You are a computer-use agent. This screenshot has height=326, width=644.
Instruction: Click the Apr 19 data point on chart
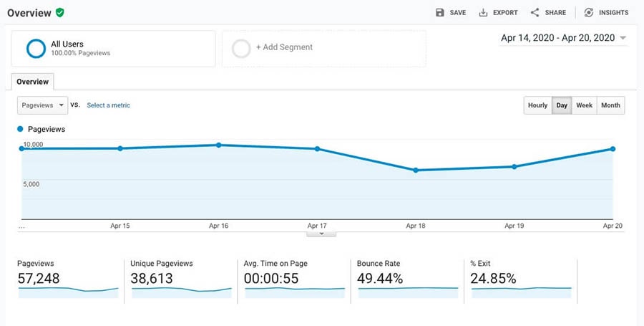[x=514, y=166]
